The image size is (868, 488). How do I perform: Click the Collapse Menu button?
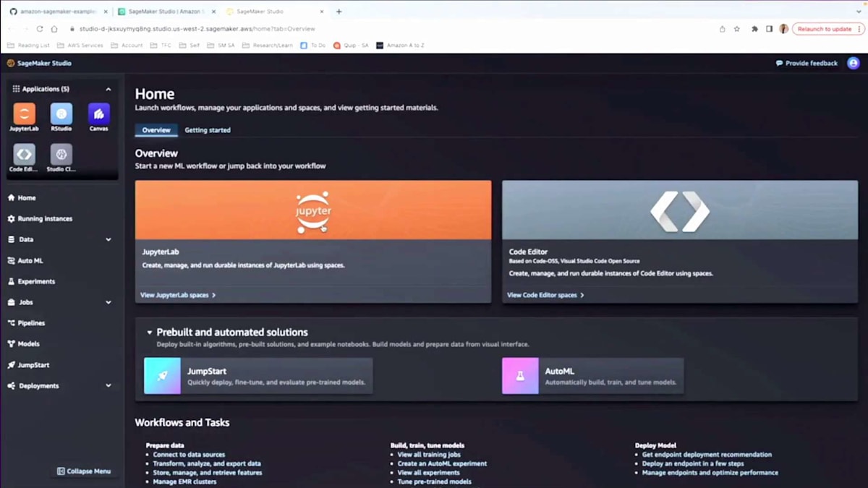point(84,471)
